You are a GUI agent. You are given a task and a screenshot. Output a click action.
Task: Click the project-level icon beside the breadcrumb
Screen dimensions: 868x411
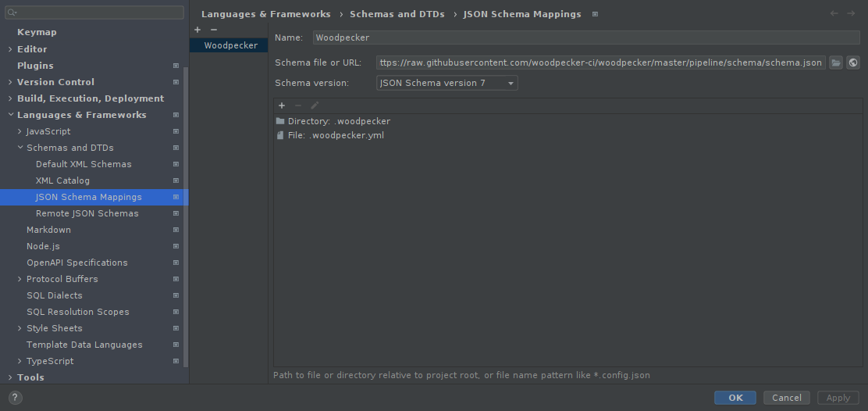(x=595, y=14)
